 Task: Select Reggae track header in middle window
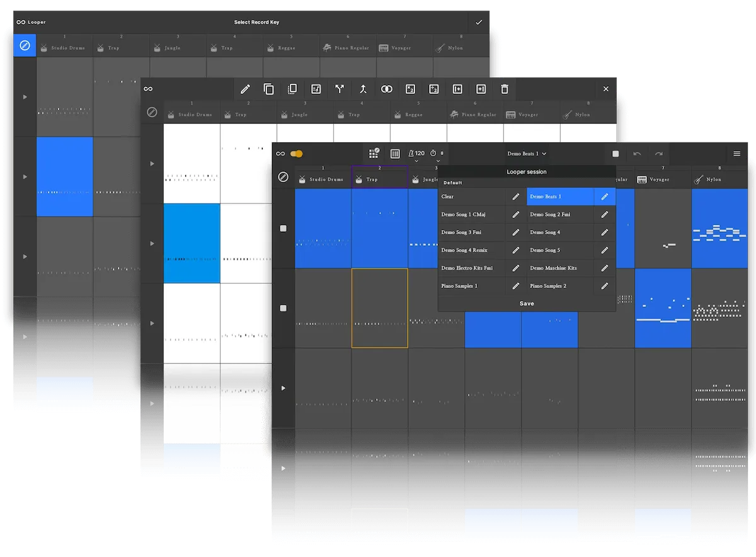(x=418, y=112)
